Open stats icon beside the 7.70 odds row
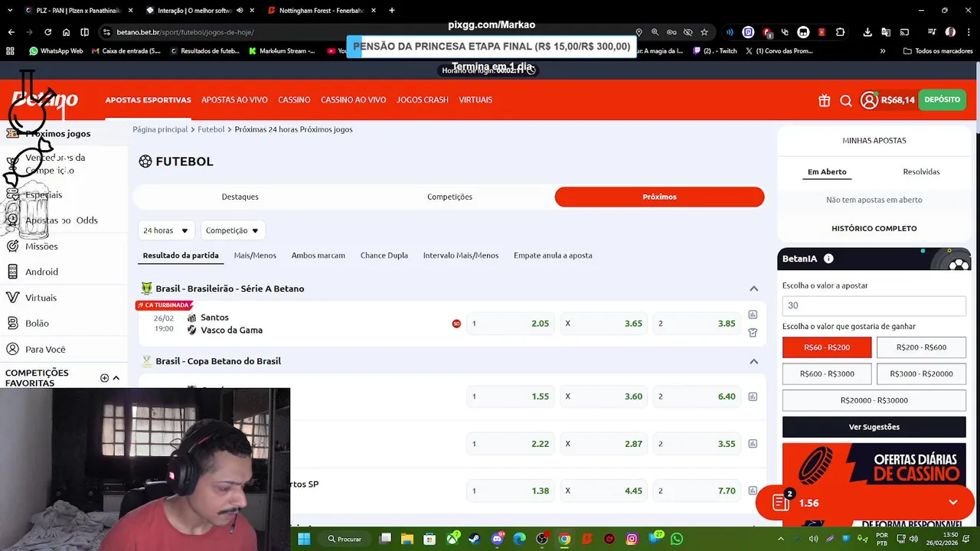The image size is (980, 551). [x=753, y=491]
